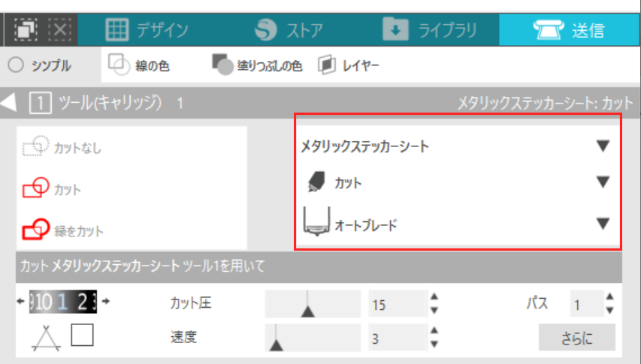Open メタリックステッカーシート material dropdown
The image size is (641, 364).
456,146
